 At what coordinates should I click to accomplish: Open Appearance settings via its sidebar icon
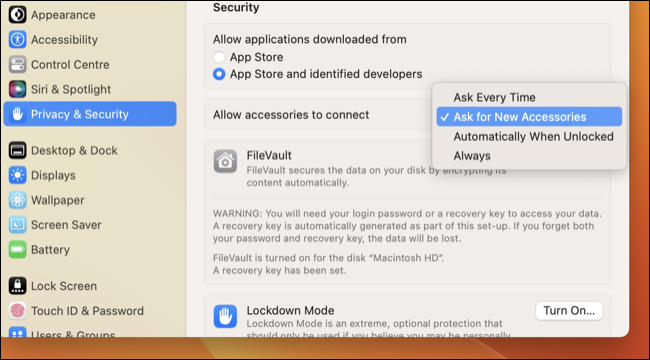(17, 15)
